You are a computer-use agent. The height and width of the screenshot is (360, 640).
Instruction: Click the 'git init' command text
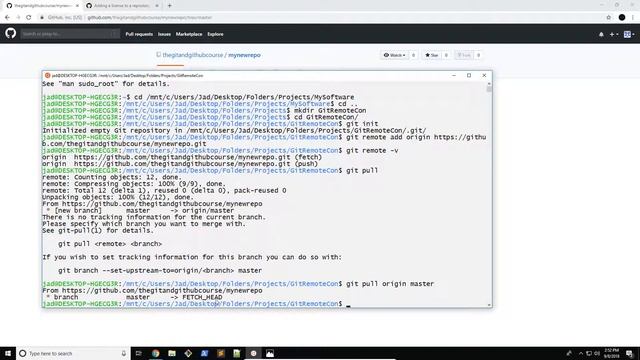pos(362,124)
